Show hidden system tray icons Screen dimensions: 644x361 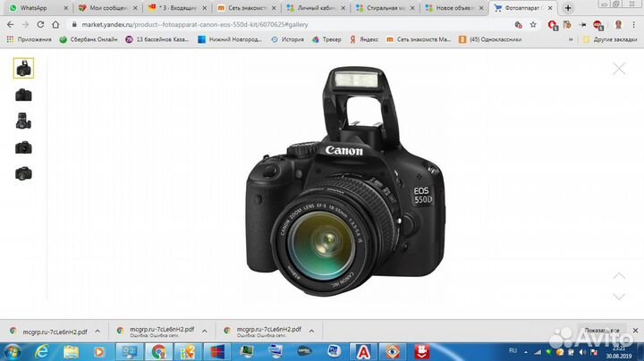point(526,352)
